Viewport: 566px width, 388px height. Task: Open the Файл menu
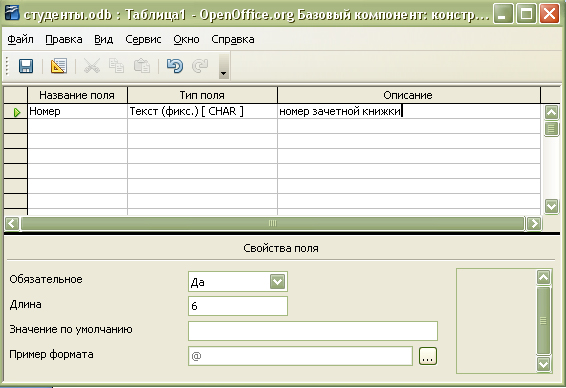click(20, 39)
